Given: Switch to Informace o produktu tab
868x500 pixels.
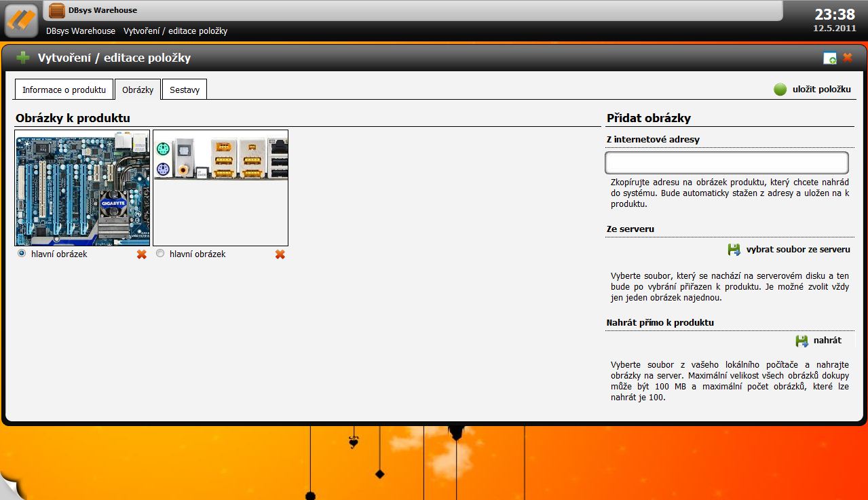Looking at the screenshot, I should click(x=64, y=90).
